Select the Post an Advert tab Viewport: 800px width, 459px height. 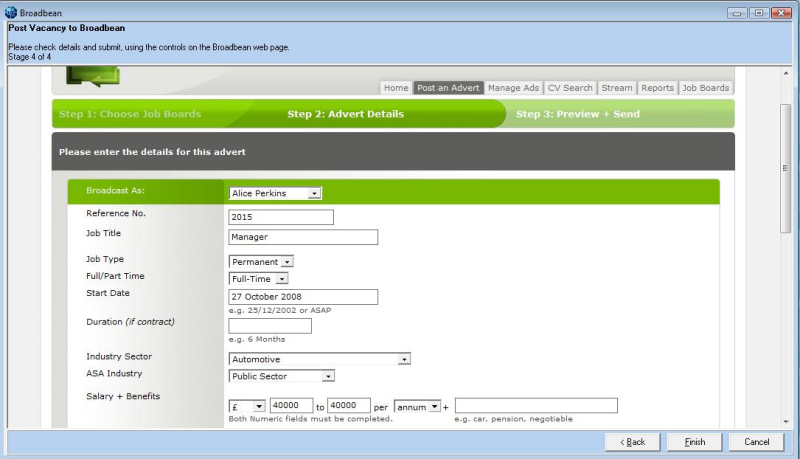click(x=448, y=88)
